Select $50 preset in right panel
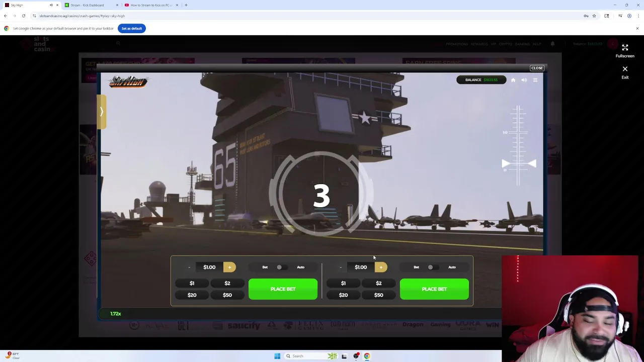Image resolution: width=644 pixels, height=362 pixels. (x=379, y=295)
